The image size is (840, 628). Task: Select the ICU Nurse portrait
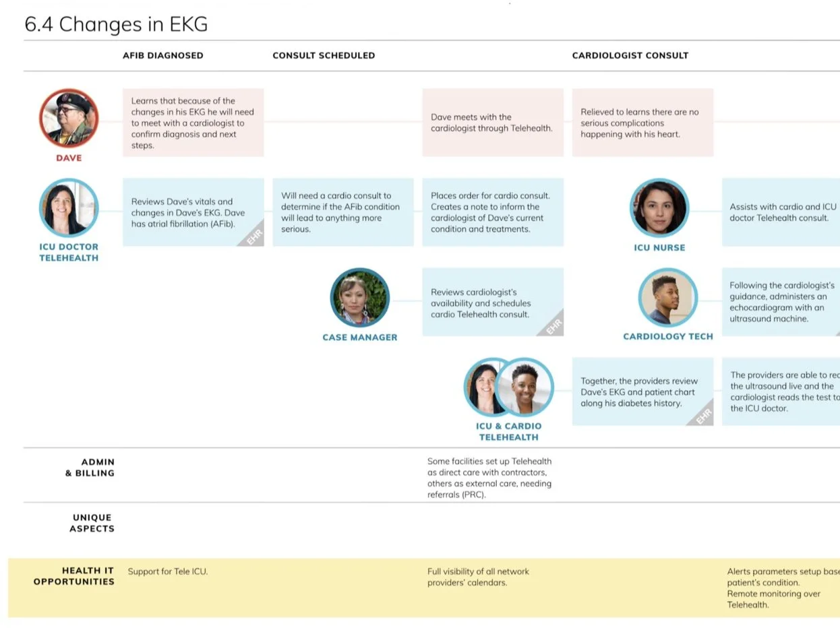659,208
